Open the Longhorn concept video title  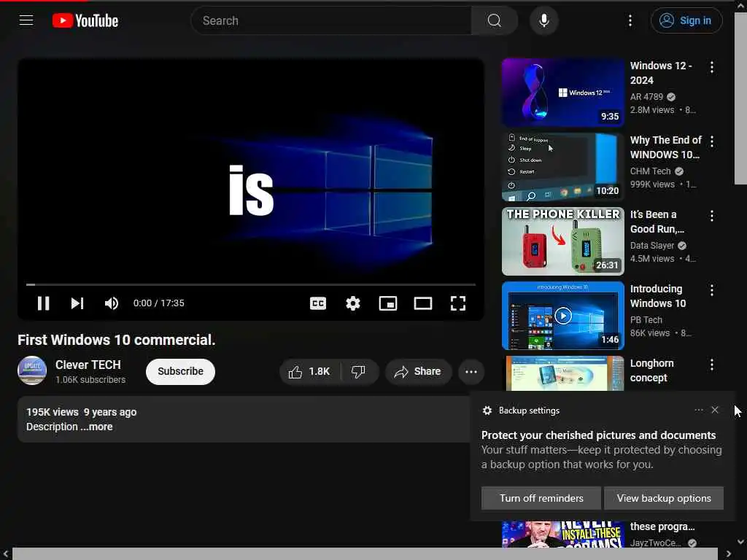[x=651, y=370]
